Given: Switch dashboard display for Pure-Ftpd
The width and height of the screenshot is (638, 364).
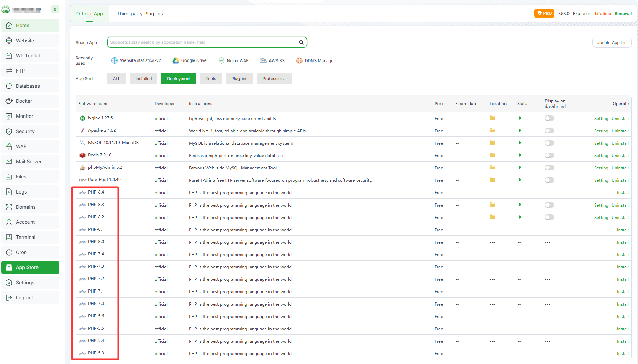Looking at the screenshot, I should (x=549, y=180).
